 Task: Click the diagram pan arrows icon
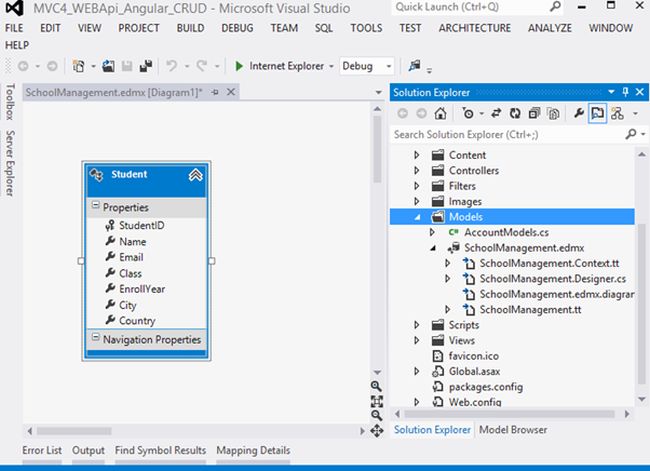point(376,431)
